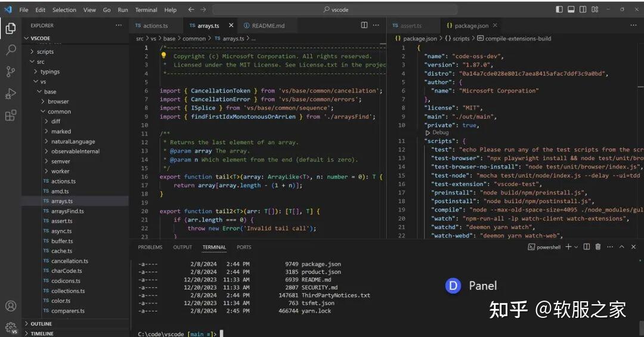Open terminal panel more actions ellipsis
The height and width of the screenshot is (337, 644).
click(x=610, y=246)
